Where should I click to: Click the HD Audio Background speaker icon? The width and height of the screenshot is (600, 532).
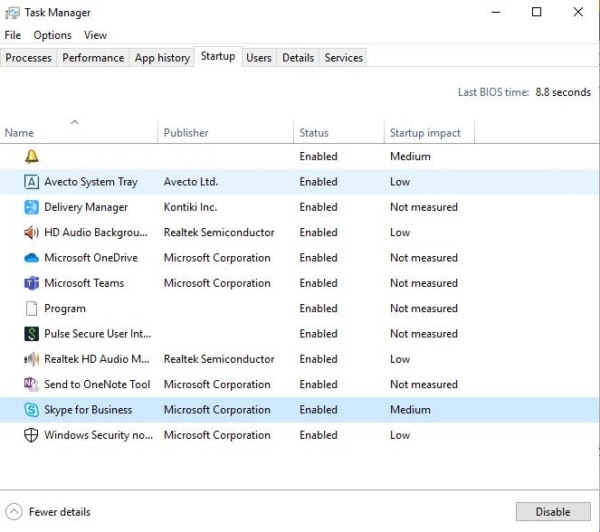tap(31, 232)
